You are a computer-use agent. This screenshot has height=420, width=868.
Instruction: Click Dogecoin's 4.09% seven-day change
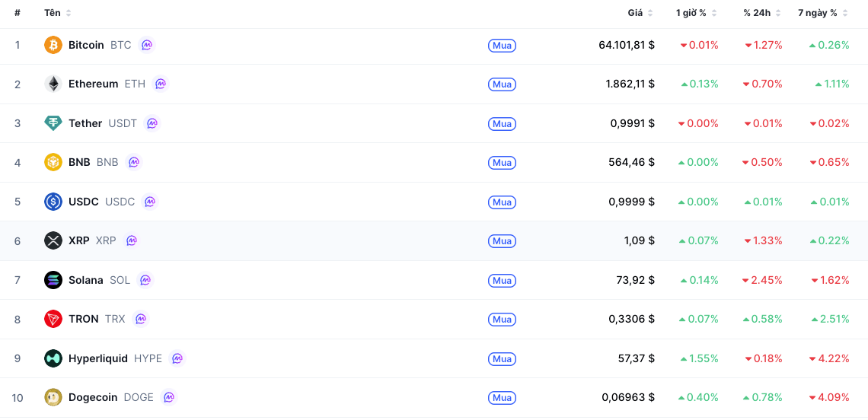(x=829, y=397)
